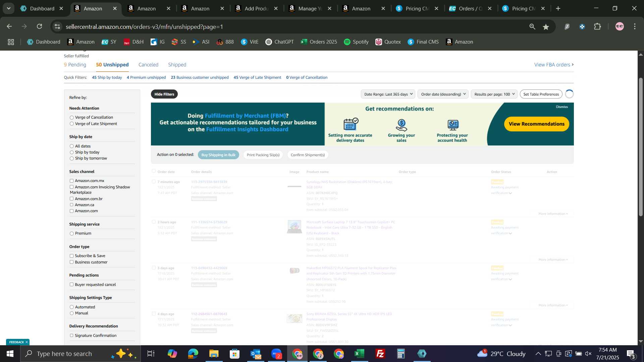Screen dimensions: 644x362
Task: Open the site information icon in address bar
Action: (57, 26)
